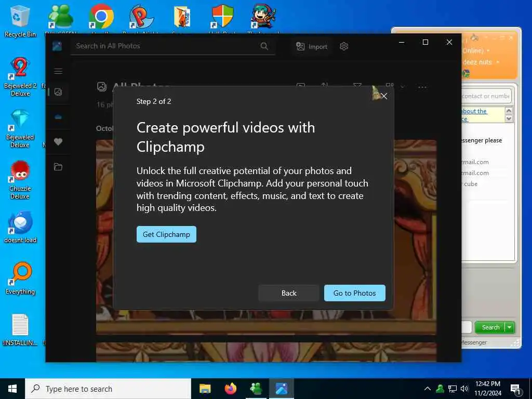Open the notification center icon
Image resolution: width=532 pixels, height=399 pixels.
coord(516,389)
